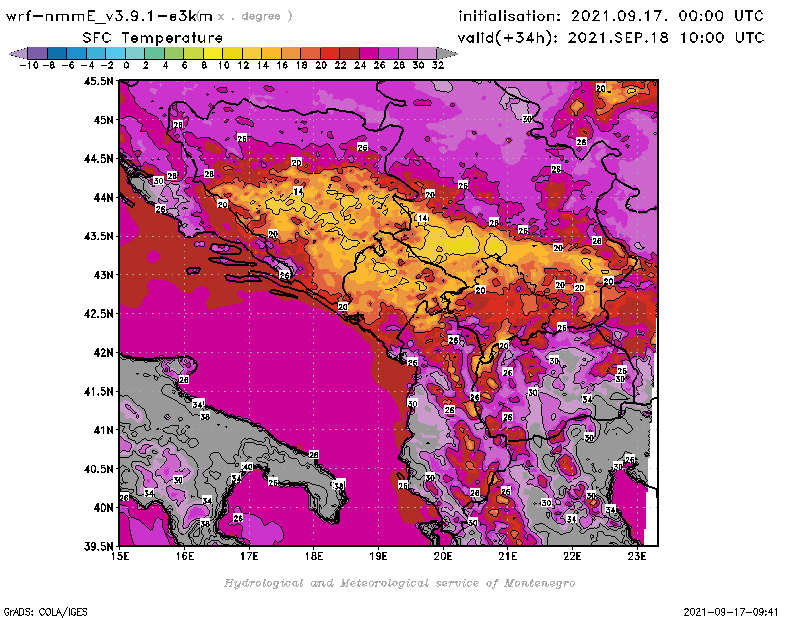Viewport: 800px width, 618px height.
Task: Click the '41.5N' latitude label
Action: point(98,391)
